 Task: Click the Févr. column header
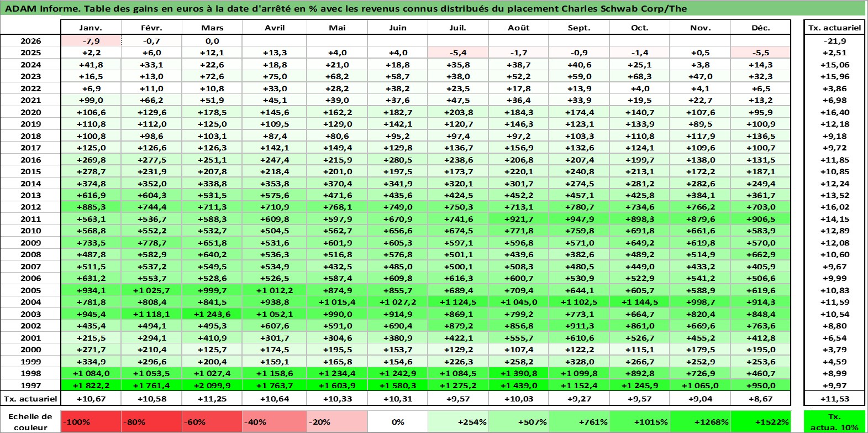(x=151, y=28)
